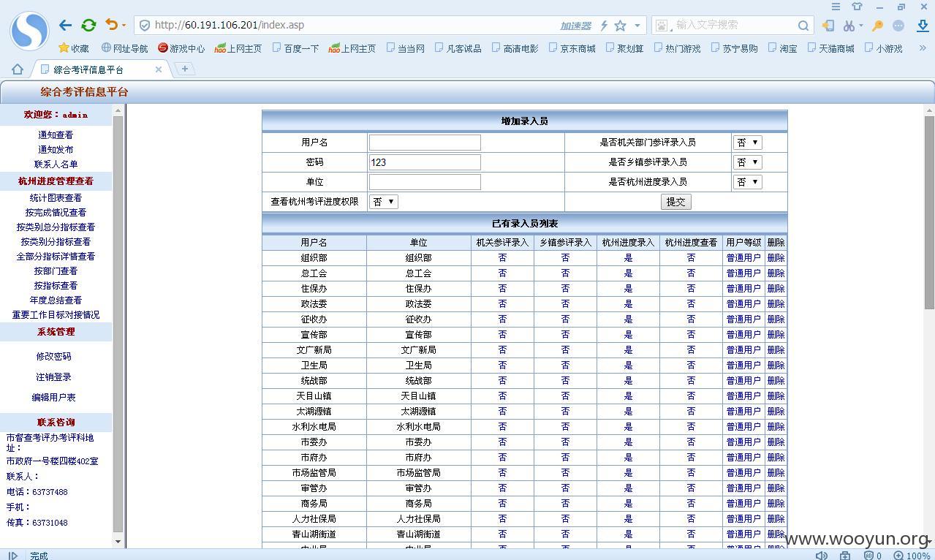Toggle the lightning accelerator icon
935x560 pixels.
point(604,26)
